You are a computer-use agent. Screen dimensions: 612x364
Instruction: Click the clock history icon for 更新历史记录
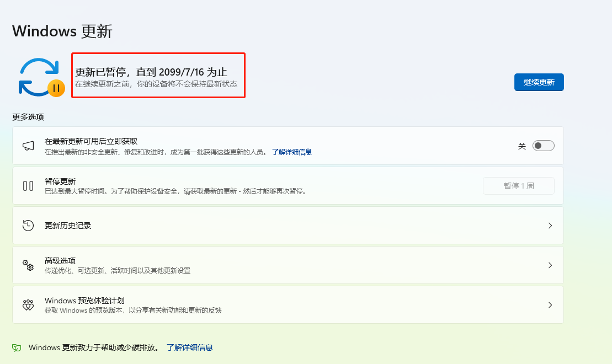coord(28,226)
